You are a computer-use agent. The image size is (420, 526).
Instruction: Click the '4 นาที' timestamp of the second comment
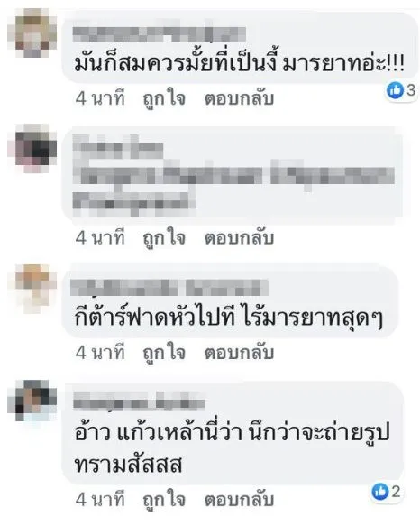click(100, 238)
